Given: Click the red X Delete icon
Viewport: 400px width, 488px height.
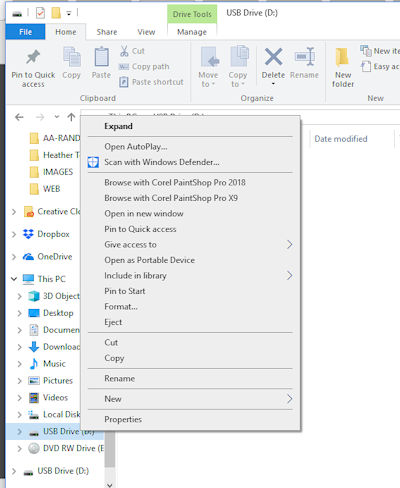Looking at the screenshot, I should click(273, 56).
